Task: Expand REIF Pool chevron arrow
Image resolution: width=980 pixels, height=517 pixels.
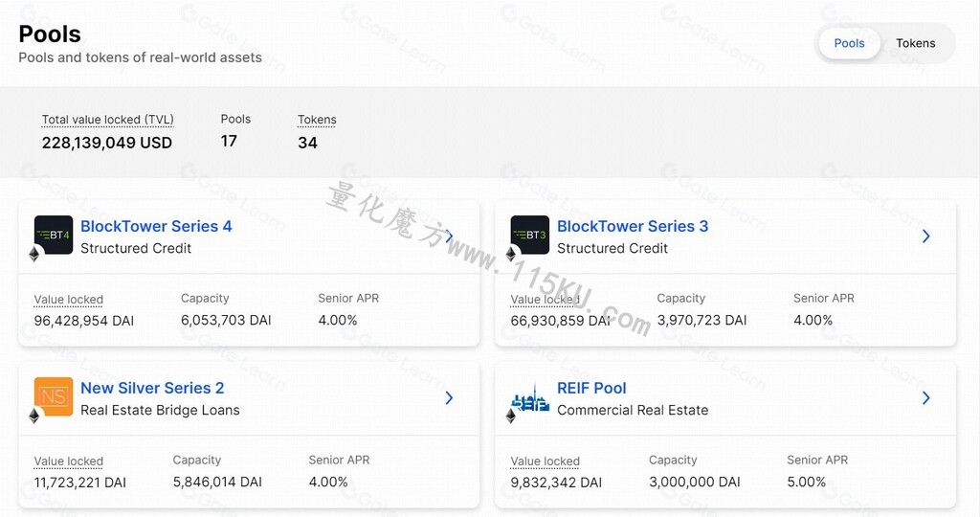Action: click(x=925, y=398)
